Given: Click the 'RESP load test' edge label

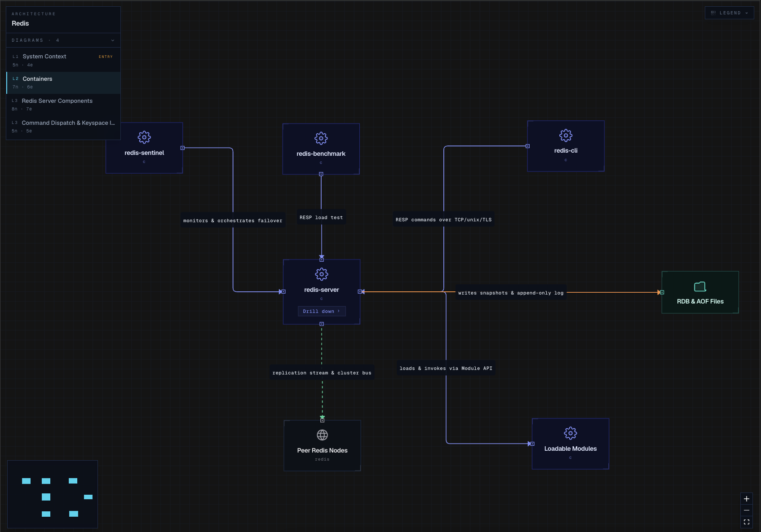Looking at the screenshot, I should click(x=321, y=217).
